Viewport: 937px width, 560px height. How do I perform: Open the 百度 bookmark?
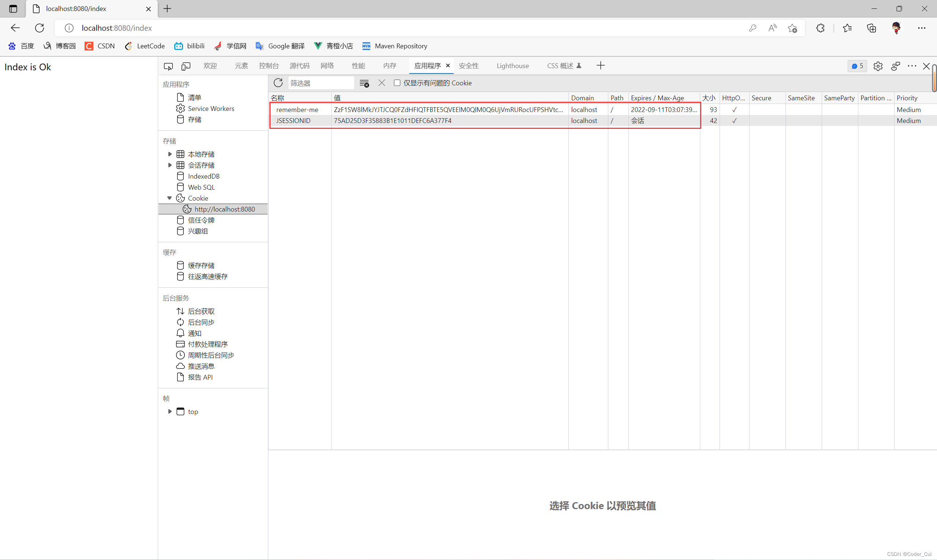coord(22,46)
